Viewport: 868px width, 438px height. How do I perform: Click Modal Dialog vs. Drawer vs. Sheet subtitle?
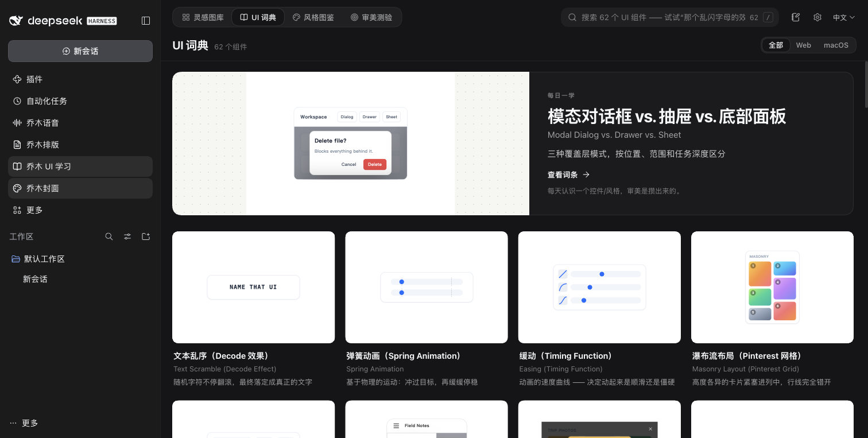pyautogui.click(x=614, y=135)
